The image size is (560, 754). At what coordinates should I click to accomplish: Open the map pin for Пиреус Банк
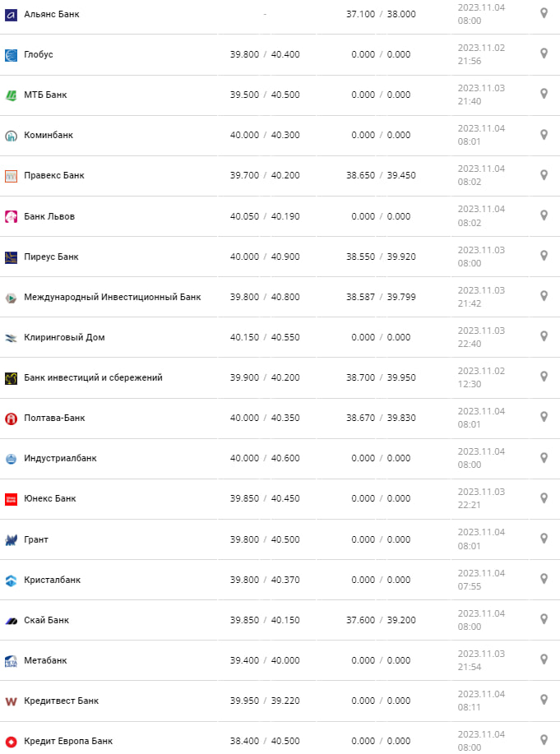point(544,255)
